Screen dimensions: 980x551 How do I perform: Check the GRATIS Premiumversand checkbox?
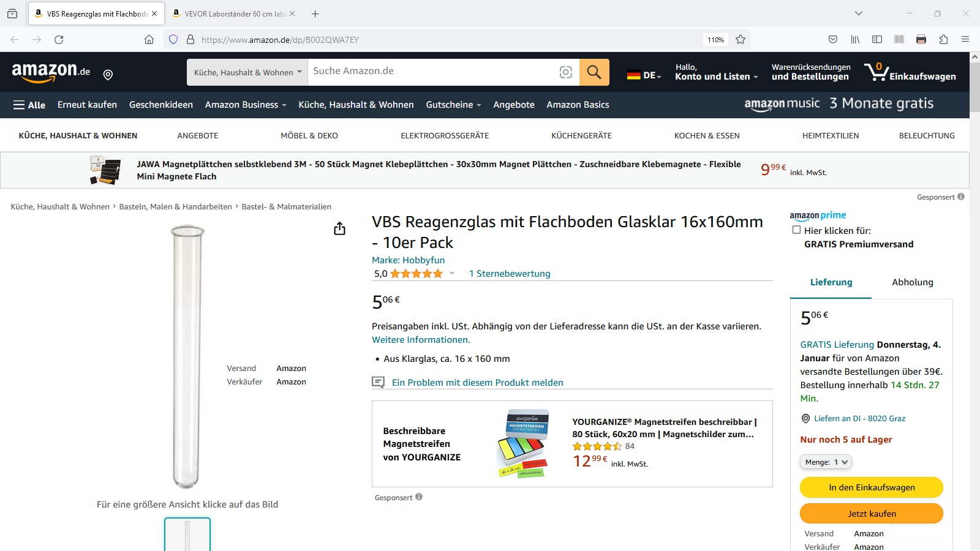coord(796,230)
